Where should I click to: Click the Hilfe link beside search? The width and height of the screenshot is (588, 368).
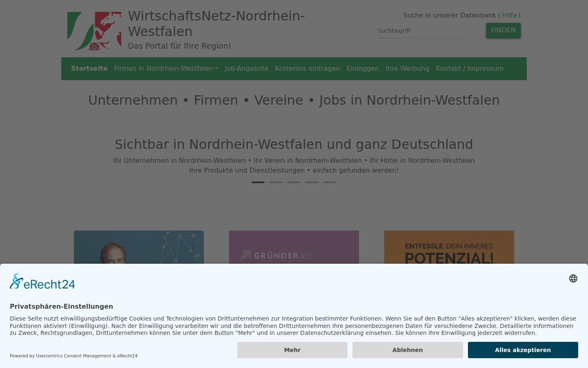[509, 16]
